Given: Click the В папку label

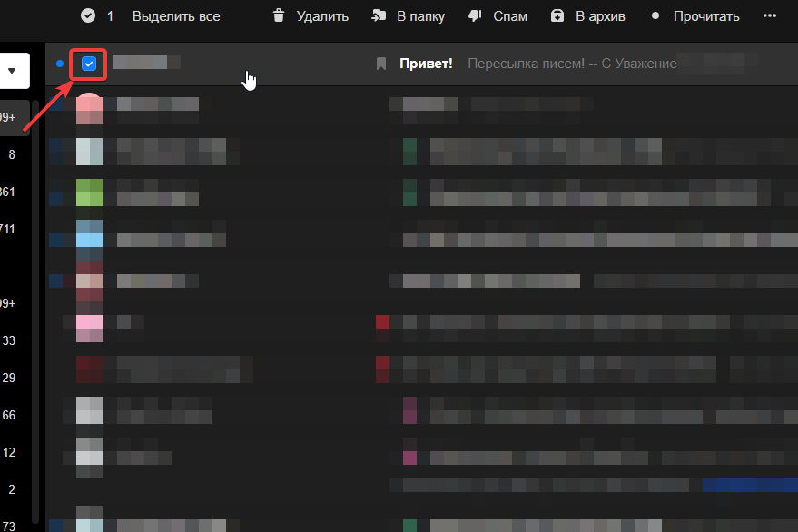Looking at the screenshot, I should click(x=421, y=16).
